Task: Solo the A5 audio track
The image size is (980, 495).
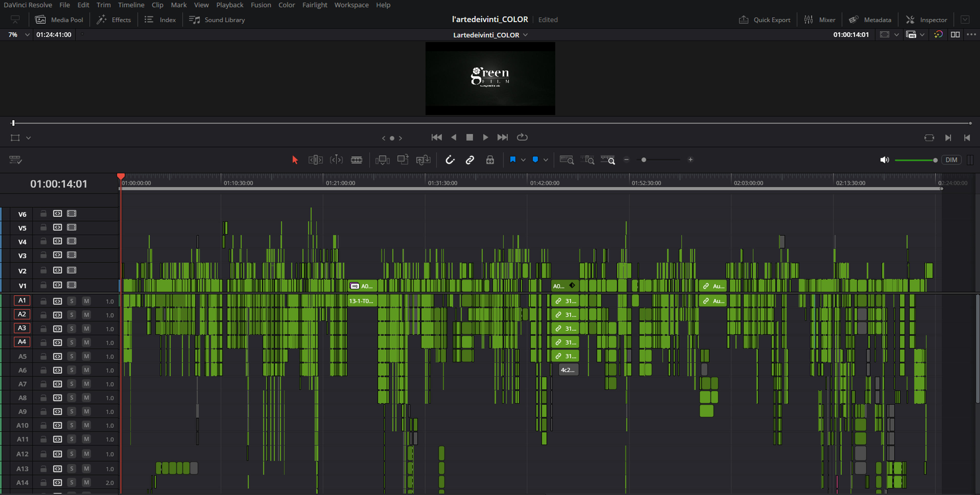Action: point(71,356)
